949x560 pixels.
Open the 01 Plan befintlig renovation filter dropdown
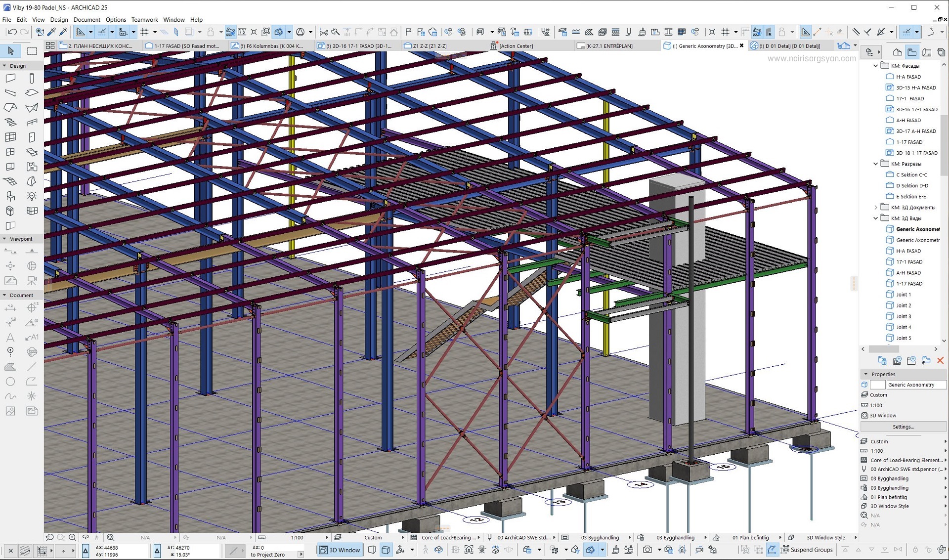click(x=780, y=537)
